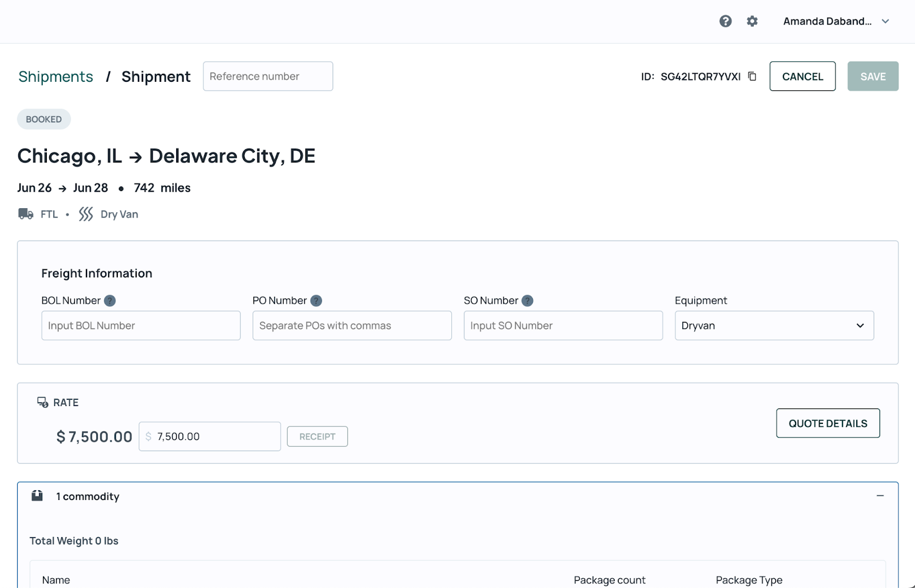The image size is (915, 588).
Task: Click the Package Type column header
Action: coord(749,580)
